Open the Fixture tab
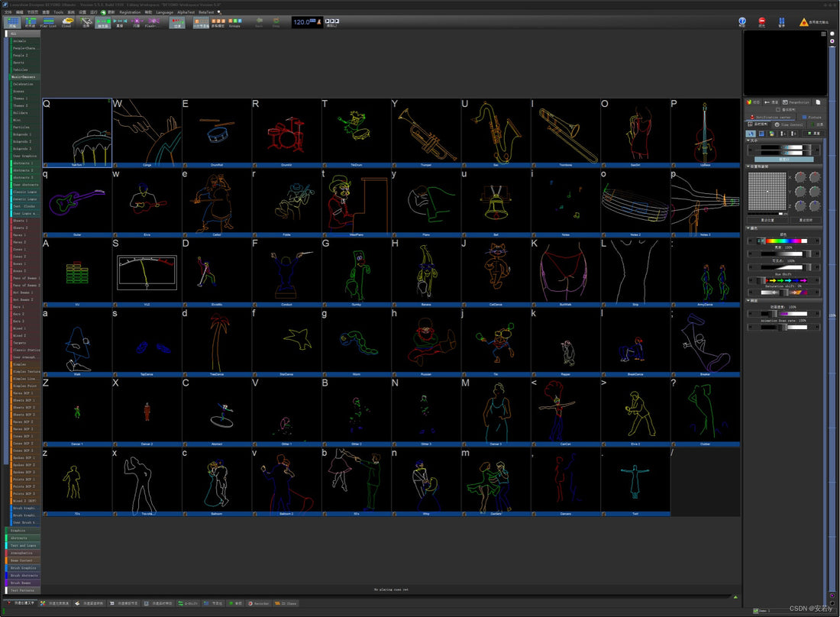The height and width of the screenshot is (617, 840). click(812, 118)
